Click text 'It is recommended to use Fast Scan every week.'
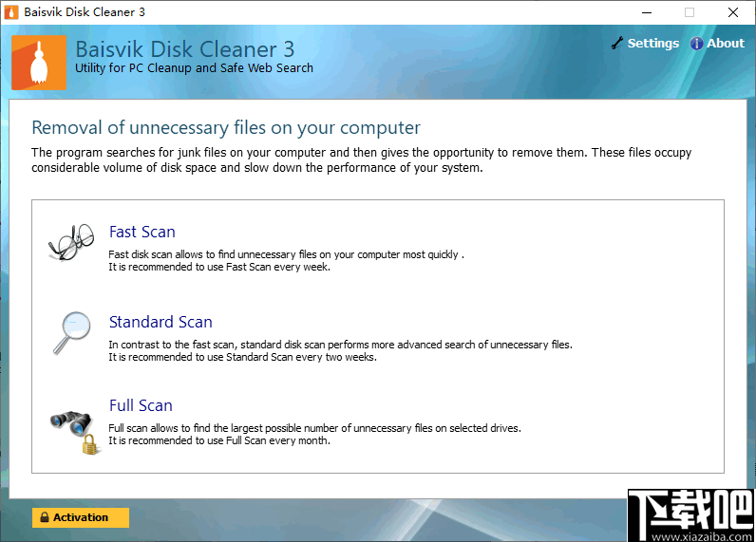 [219, 267]
